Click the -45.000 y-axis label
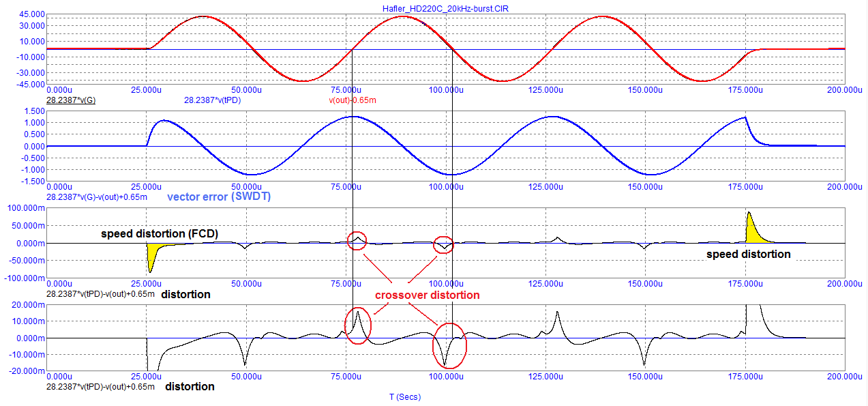This screenshot has height=406, width=868. (30, 85)
